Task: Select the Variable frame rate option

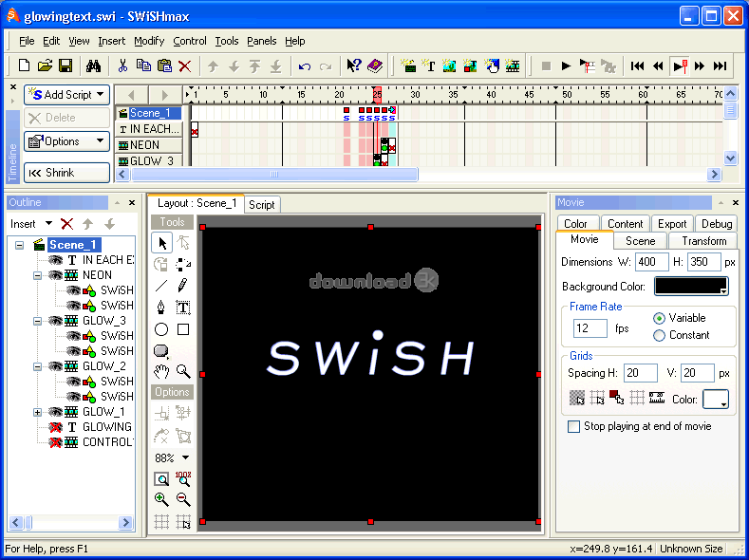Action: 659,318
